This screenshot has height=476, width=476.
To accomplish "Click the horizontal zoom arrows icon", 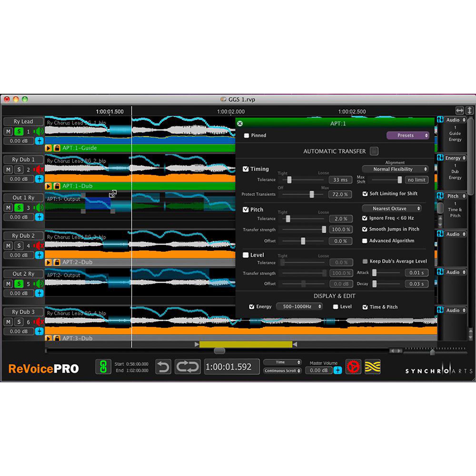I will 460,111.
